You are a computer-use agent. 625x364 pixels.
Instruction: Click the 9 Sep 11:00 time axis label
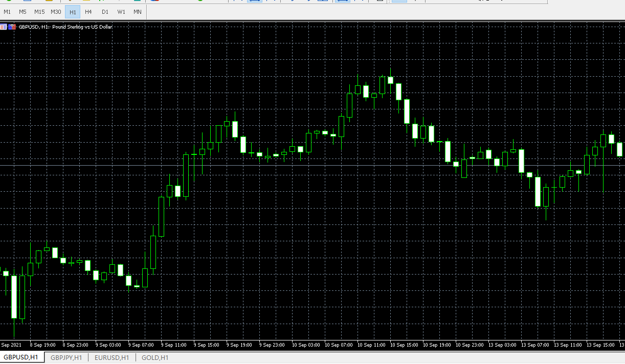[x=173, y=345]
